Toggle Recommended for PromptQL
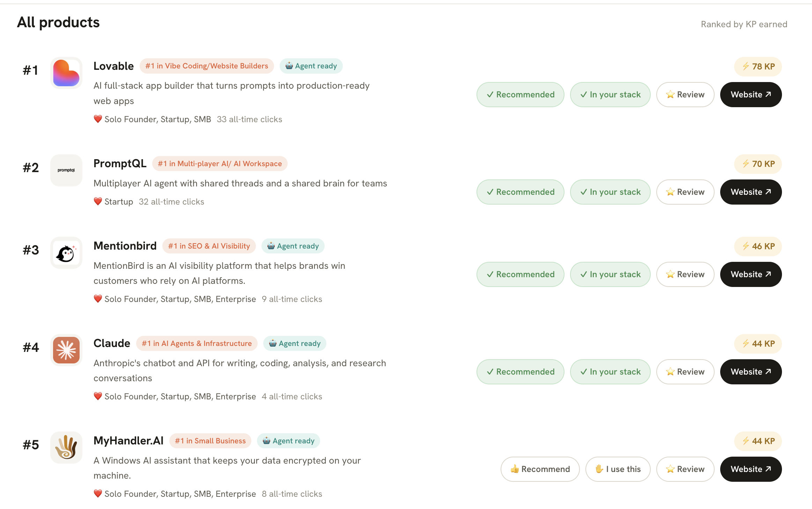The image size is (812, 509). (521, 192)
